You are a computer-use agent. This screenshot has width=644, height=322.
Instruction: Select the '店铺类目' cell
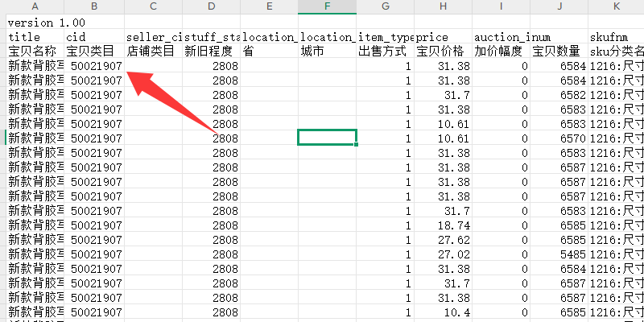pyautogui.click(x=153, y=52)
